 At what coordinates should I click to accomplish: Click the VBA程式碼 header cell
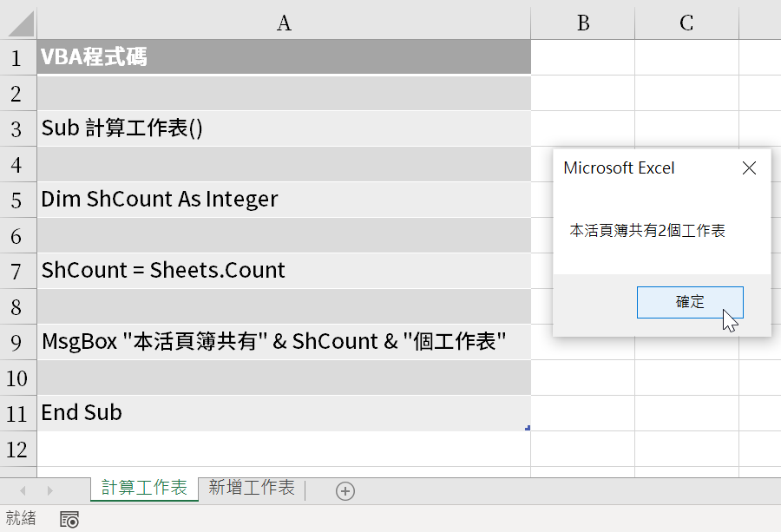[x=284, y=57]
